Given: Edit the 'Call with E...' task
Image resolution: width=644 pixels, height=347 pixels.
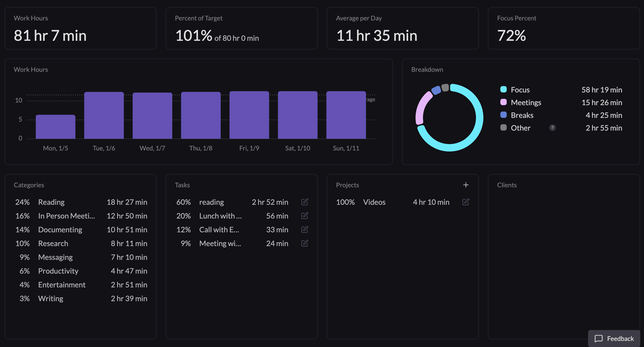Looking at the screenshot, I should [x=305, y=230].
